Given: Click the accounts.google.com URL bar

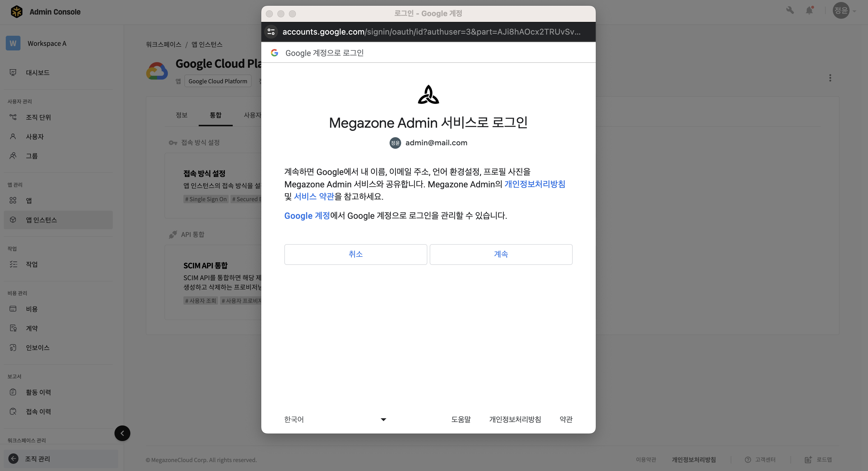Looking at the screenshot, I should pyautogui.click(x=431, y=32).
